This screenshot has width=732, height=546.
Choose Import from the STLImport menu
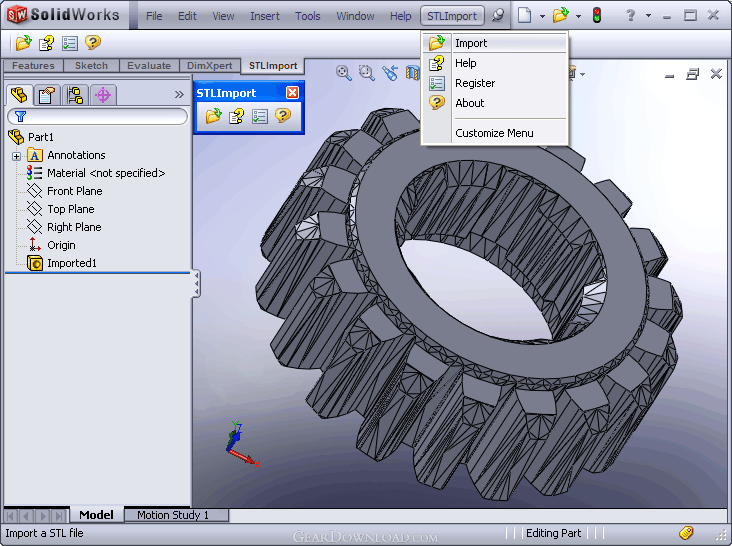point(495,43)
